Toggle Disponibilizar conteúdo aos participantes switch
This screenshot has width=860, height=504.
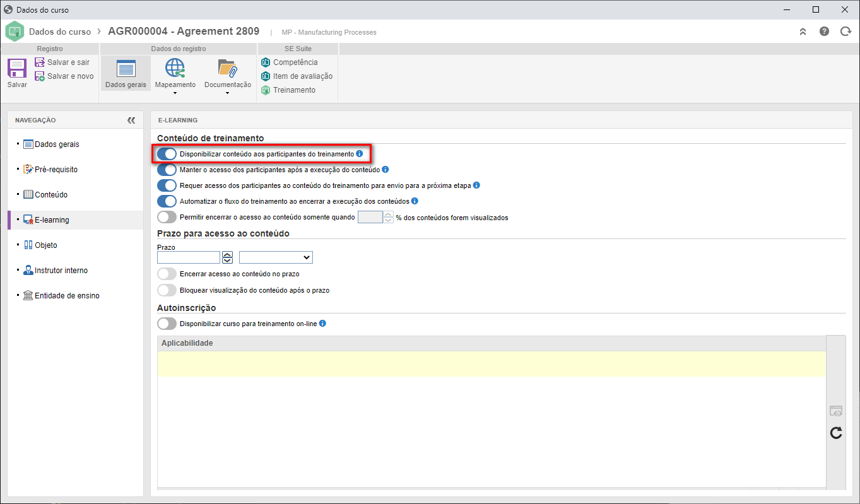coord(167,154)
